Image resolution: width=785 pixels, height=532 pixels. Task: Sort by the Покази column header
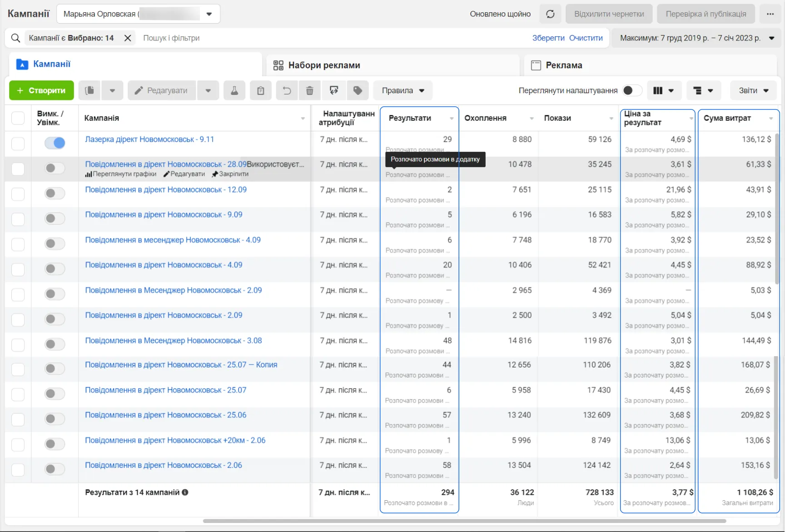pos(557,118)
